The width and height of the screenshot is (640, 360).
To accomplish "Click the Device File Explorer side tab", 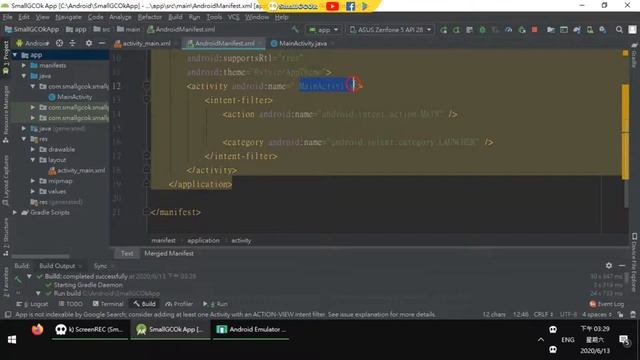I will (634, 262).
